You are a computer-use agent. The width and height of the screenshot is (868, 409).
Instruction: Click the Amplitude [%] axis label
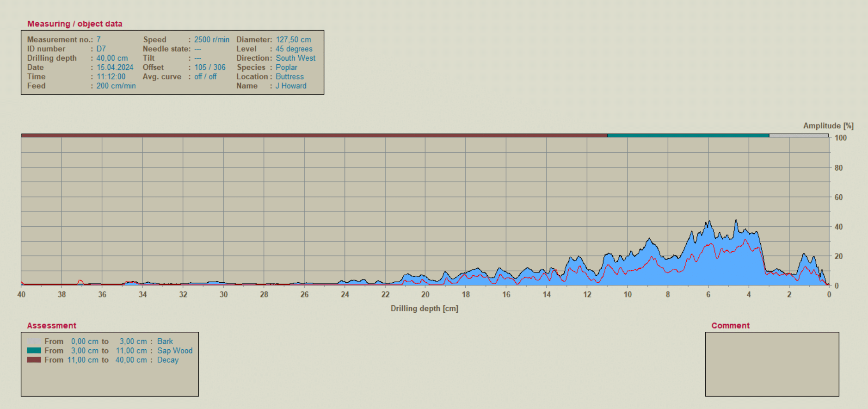click(828, 126)
